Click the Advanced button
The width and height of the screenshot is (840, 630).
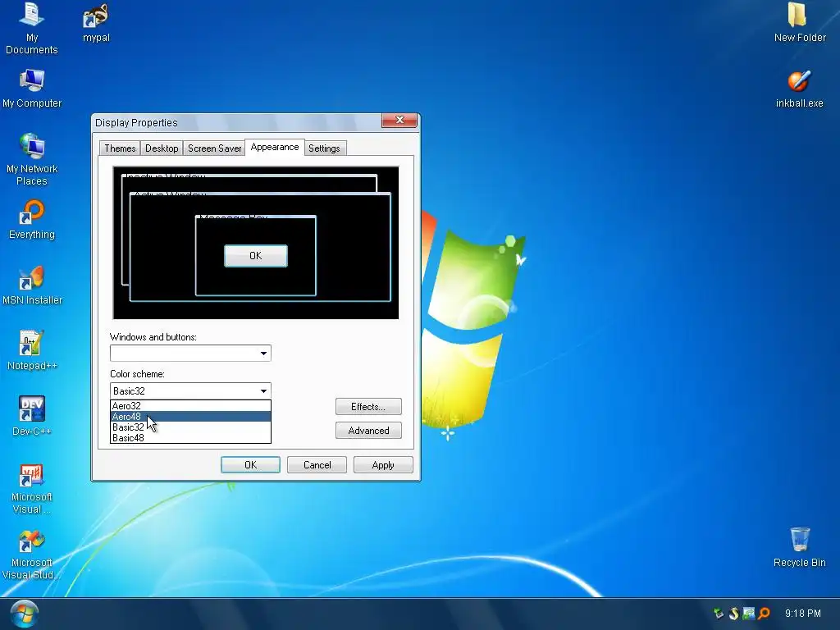click(x=368, y=431)
